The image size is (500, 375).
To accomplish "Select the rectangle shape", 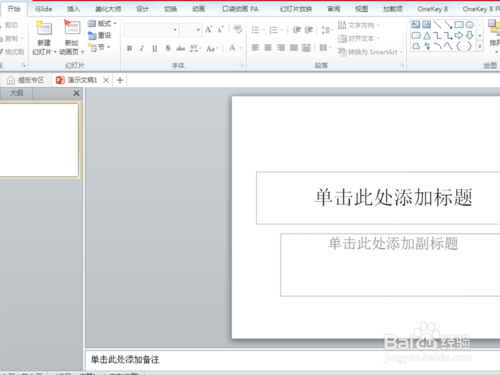I will pos(459,24).
